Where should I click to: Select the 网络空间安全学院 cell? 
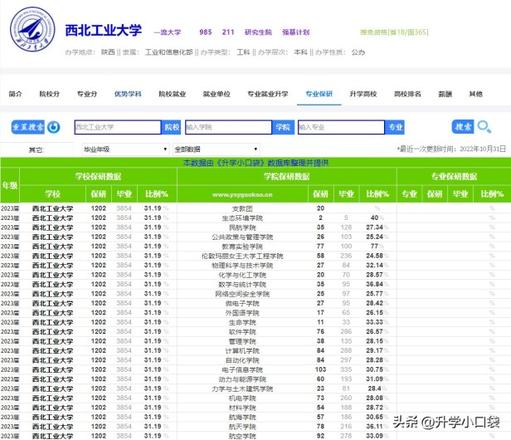[242, 294]
